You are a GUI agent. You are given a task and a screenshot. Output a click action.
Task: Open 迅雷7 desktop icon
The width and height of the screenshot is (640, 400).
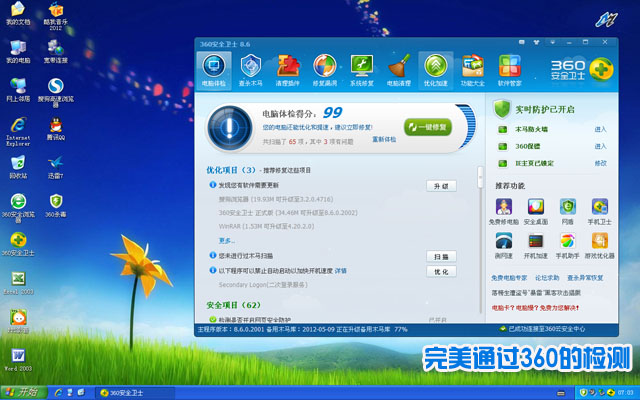click(56, 167)
